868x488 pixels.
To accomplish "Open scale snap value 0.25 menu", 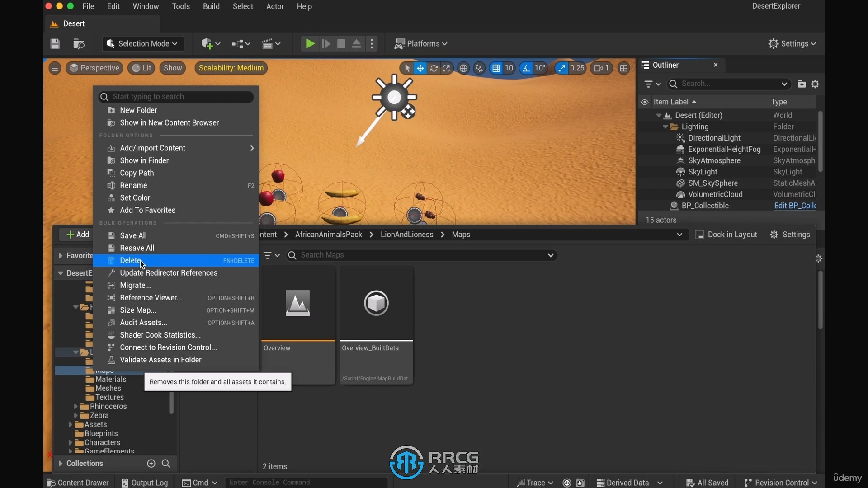I will 577,68.
